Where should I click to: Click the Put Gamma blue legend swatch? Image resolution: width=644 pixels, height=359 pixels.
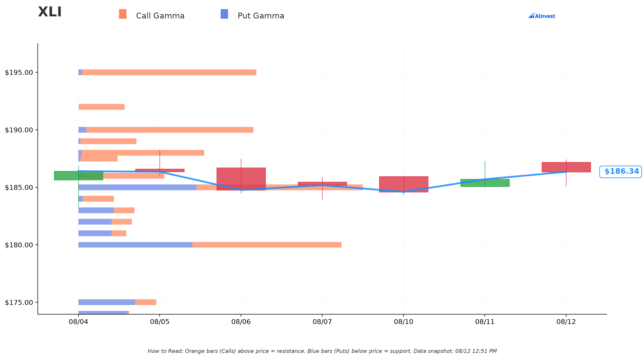[x=224, y=14]
